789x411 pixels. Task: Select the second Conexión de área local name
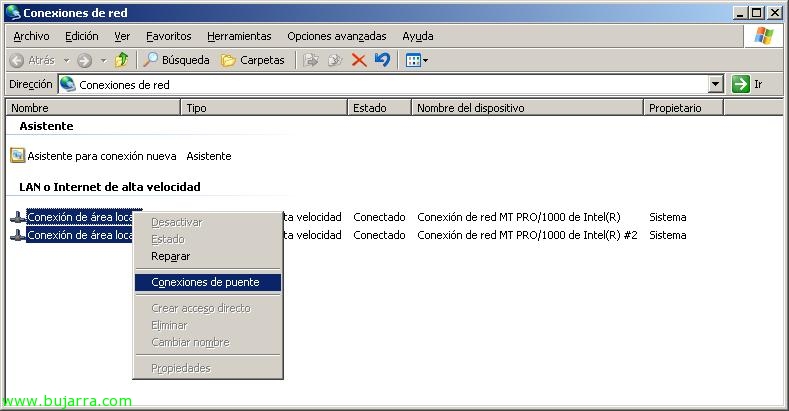[x=80, y=235]
